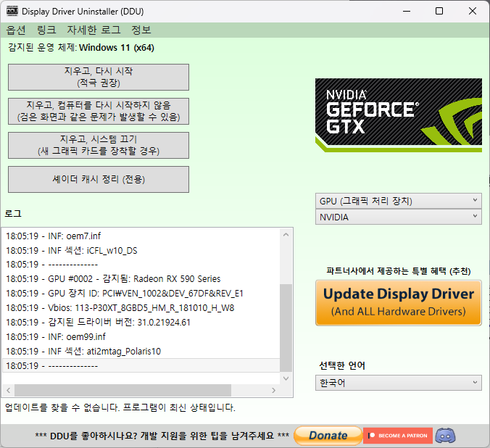
Task: Select log line '감지된 드라이버 버전: 31.0.21924.61'
Action: point(141,322)
